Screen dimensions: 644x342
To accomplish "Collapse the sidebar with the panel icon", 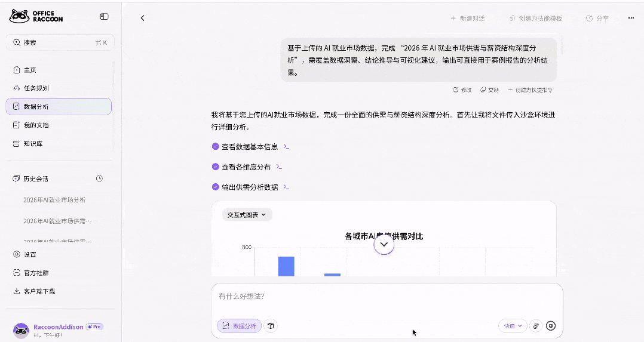I will coord(104,17).
